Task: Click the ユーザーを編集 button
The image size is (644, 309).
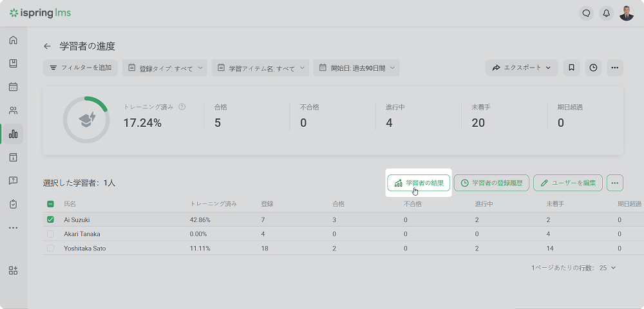Action: tap(568, 183)
